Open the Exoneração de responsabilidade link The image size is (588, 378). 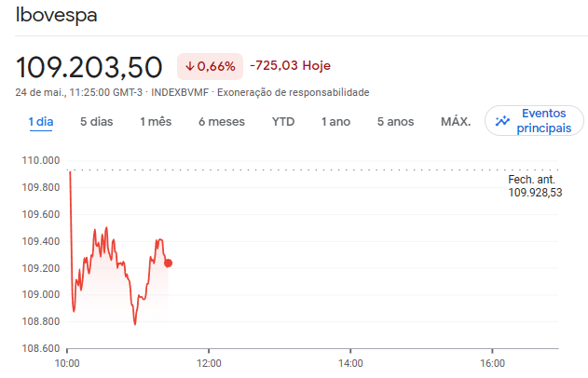point(294,92)
